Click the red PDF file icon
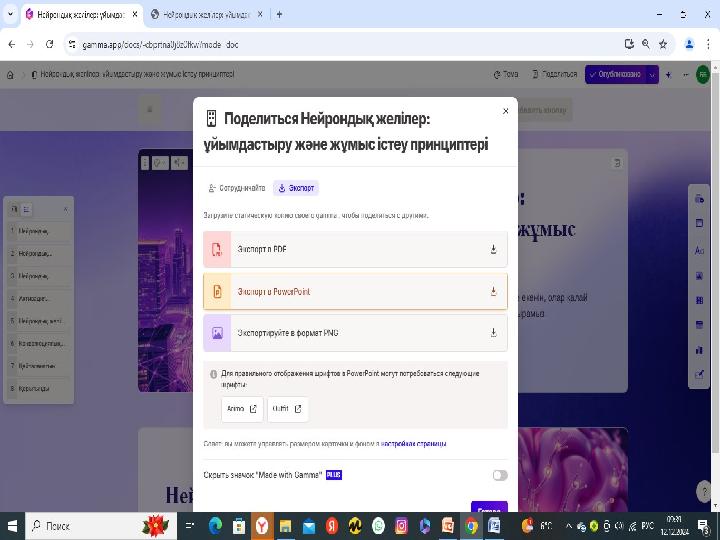This screenshot has width=720, height=540. [x=217, y=249]
